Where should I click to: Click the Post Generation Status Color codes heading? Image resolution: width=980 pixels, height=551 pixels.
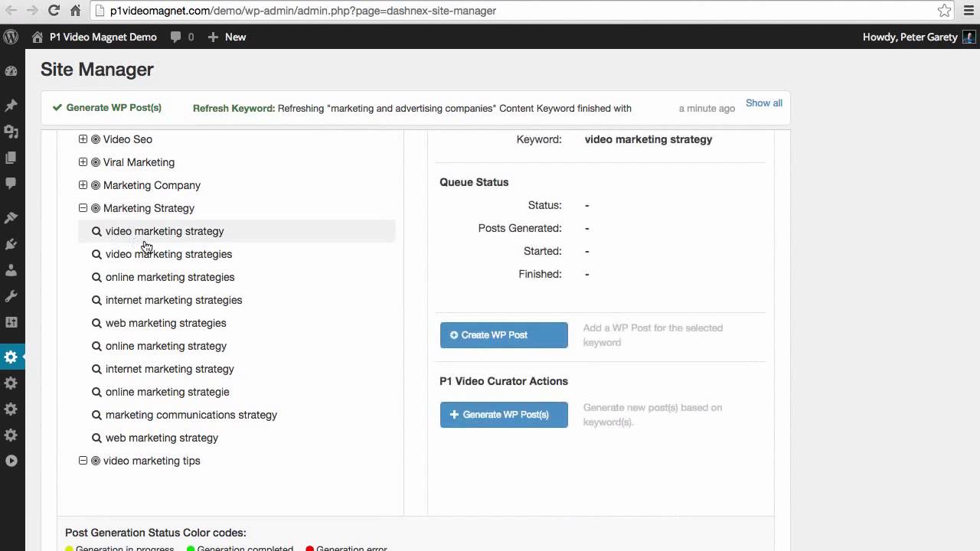tap(155, 533)
